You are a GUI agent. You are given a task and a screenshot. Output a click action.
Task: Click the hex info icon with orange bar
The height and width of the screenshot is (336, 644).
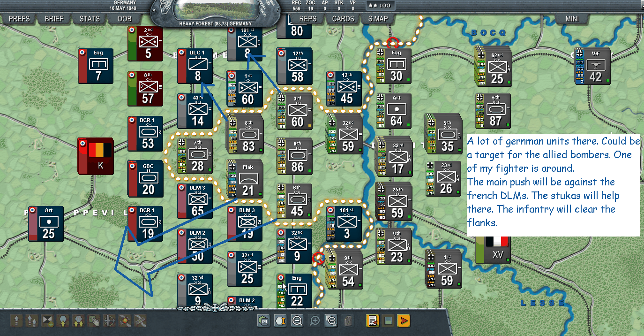click(280, 321)
